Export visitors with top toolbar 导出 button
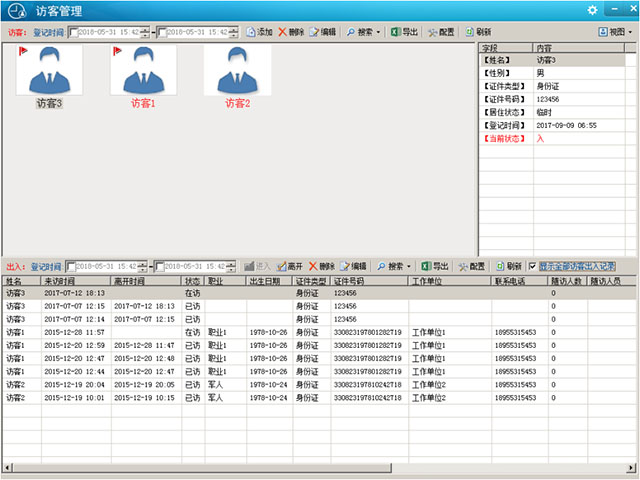Image resolution: width=640 pixels, height=480 pixels. click(x=404, y=32)
